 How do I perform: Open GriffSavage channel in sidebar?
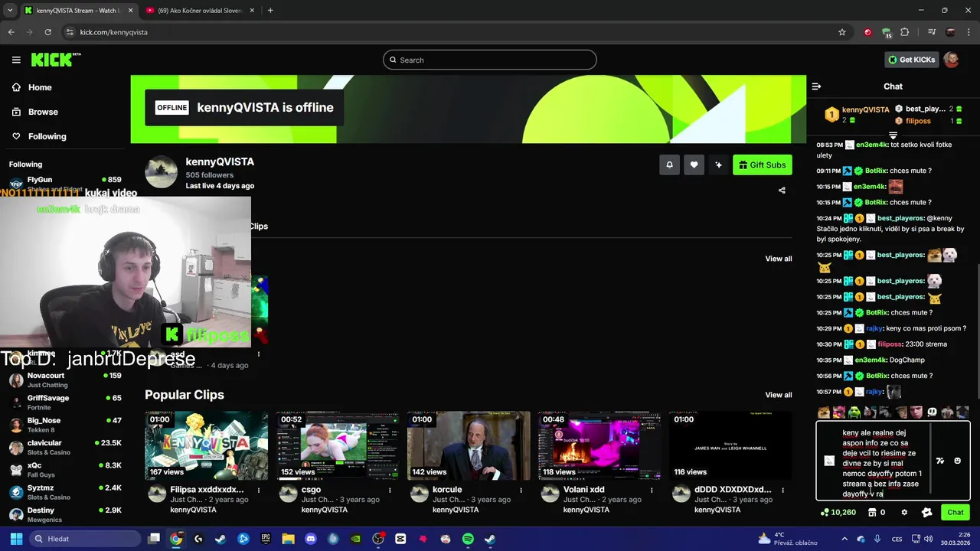click(65, 403)
